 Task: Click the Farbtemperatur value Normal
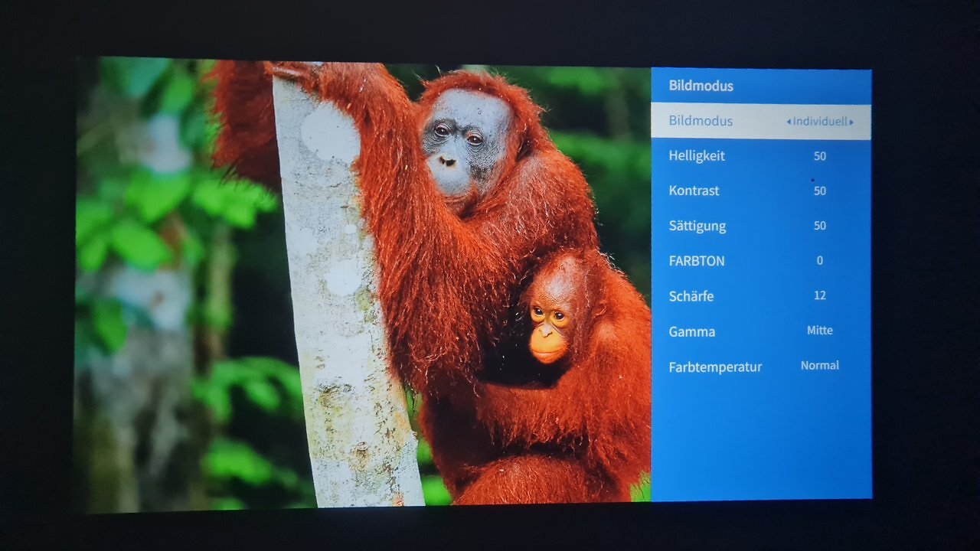click(820, 366)
